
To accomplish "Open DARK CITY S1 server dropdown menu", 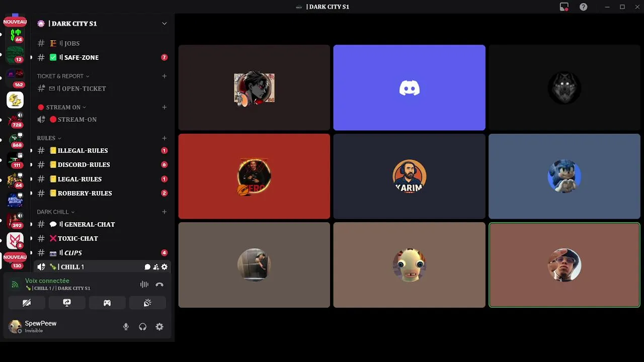I will pyautogui.click(x=164, y=24).
